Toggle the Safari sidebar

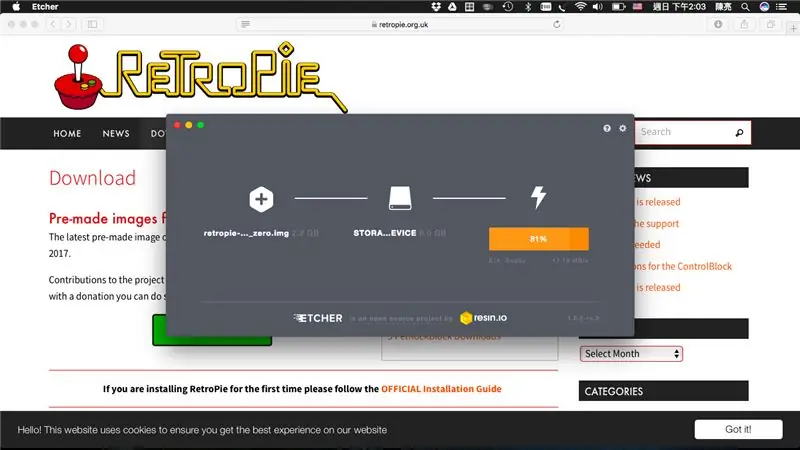(x=92, y=24)
